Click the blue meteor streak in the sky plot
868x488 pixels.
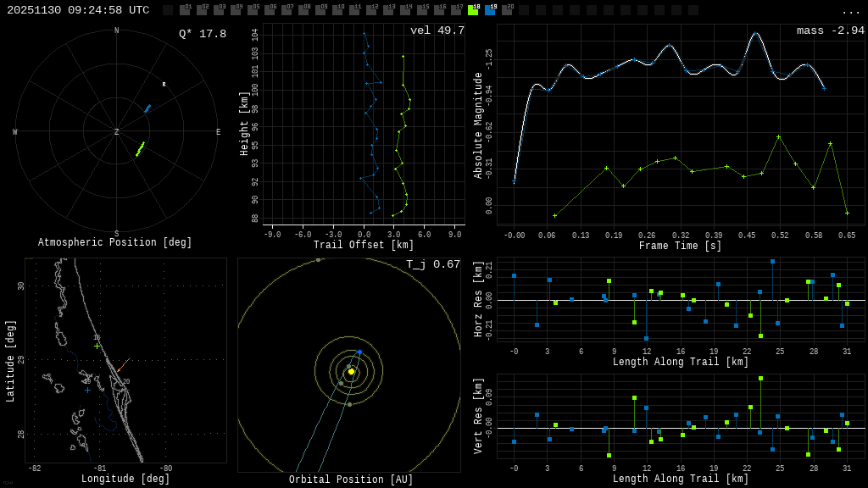147,108
